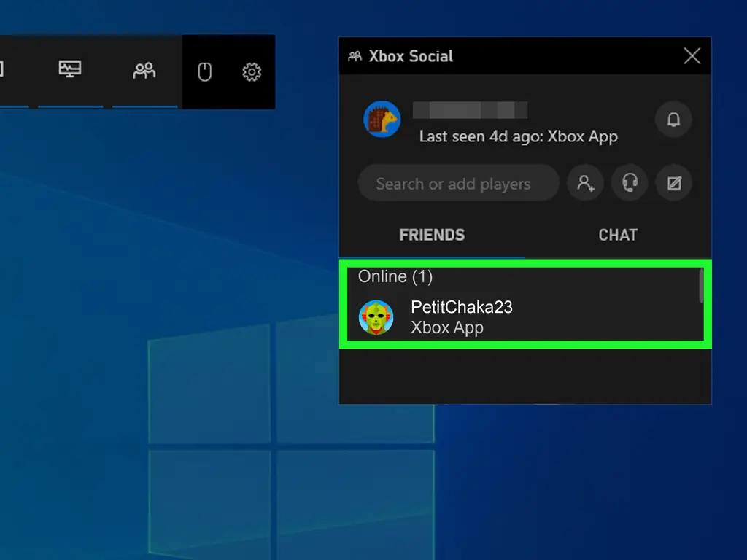Close the Xbox Social window
The width and height of the screenshot is (747, 560).
pyautogui.click(x=692, y=55)
